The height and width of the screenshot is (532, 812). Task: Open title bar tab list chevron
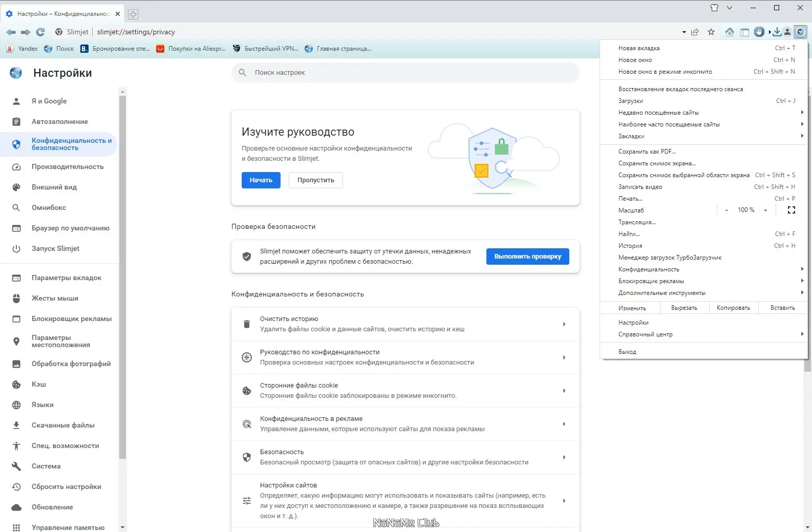730,8
